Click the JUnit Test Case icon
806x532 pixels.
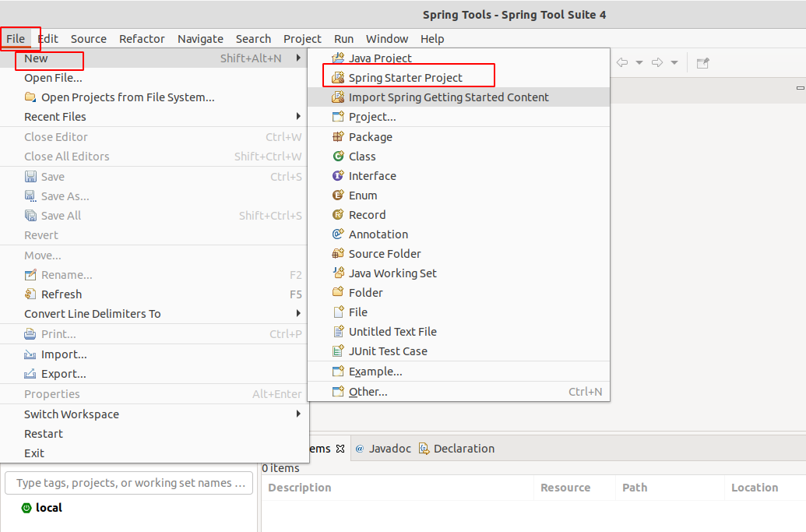coord(338,351)
